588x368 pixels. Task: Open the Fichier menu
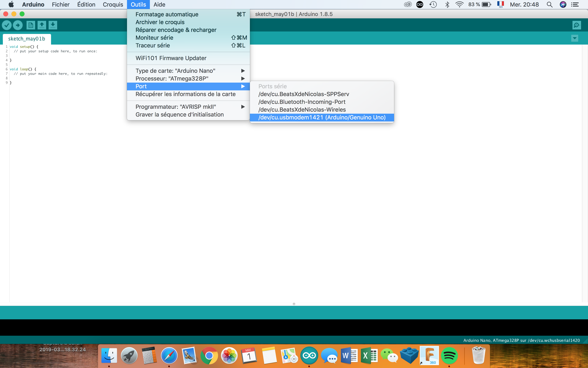tap(61, 4)
